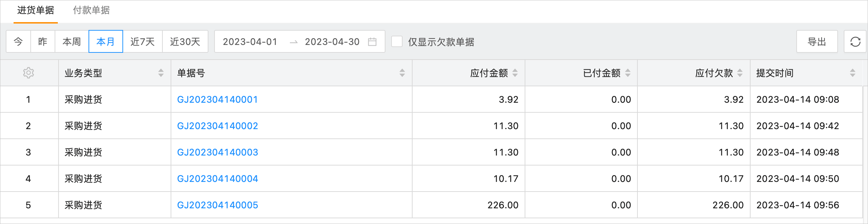Sort by 应付金额 column arrows
This screenshot has width=868, height=224.
click(x=515, y=73)
